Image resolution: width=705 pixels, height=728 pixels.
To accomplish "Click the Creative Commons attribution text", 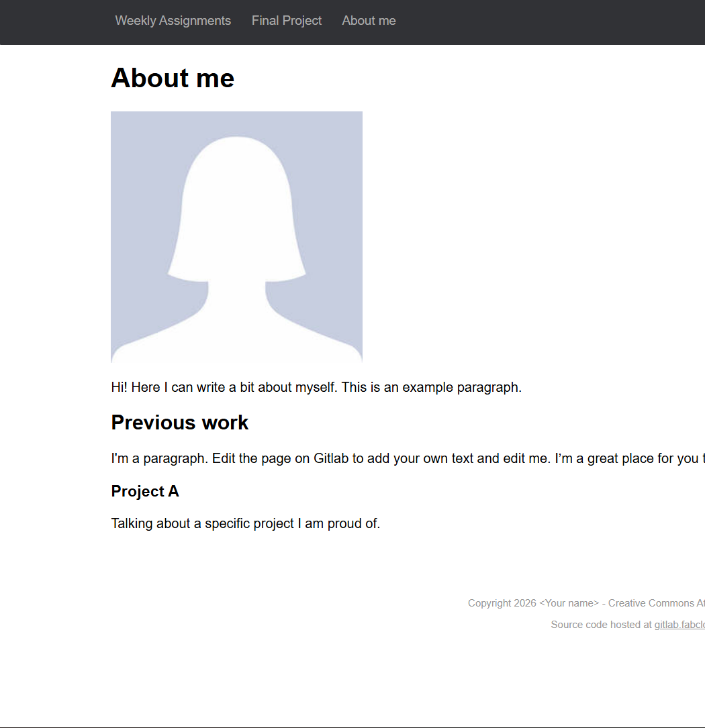I will point(655,603).
